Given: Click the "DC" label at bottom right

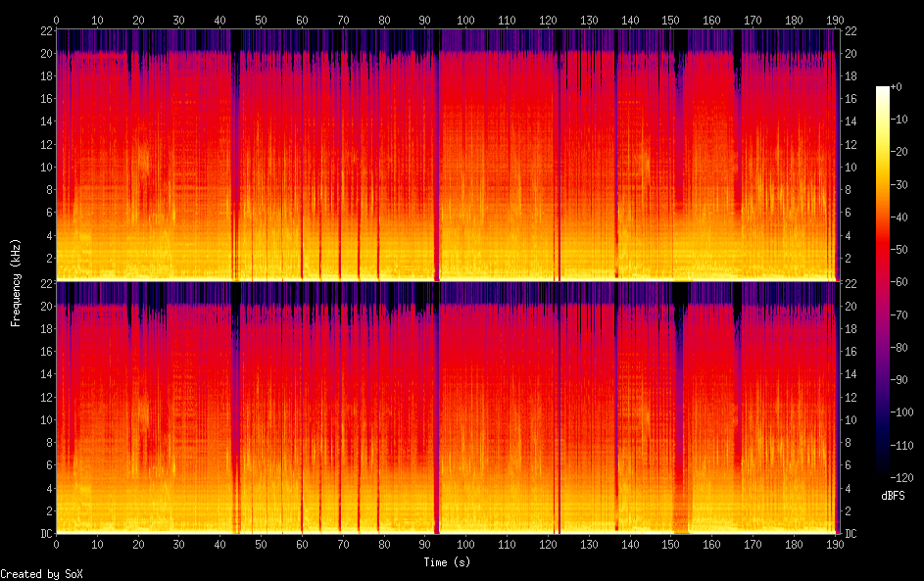Looking at the screenshot, I should coord(851,534).
